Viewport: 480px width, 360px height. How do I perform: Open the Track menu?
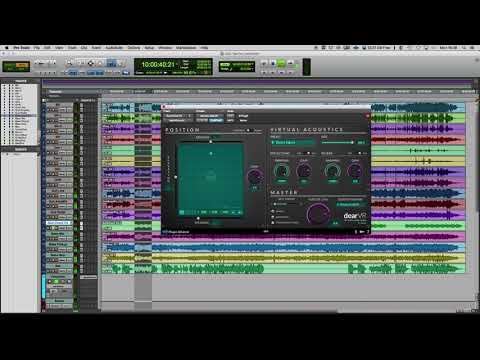point(72,48)
